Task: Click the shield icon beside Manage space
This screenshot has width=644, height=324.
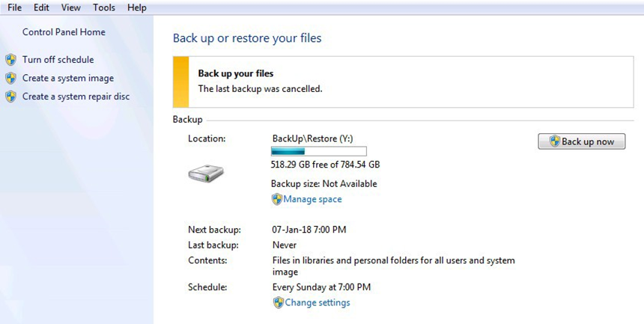Action: [277, 200]
